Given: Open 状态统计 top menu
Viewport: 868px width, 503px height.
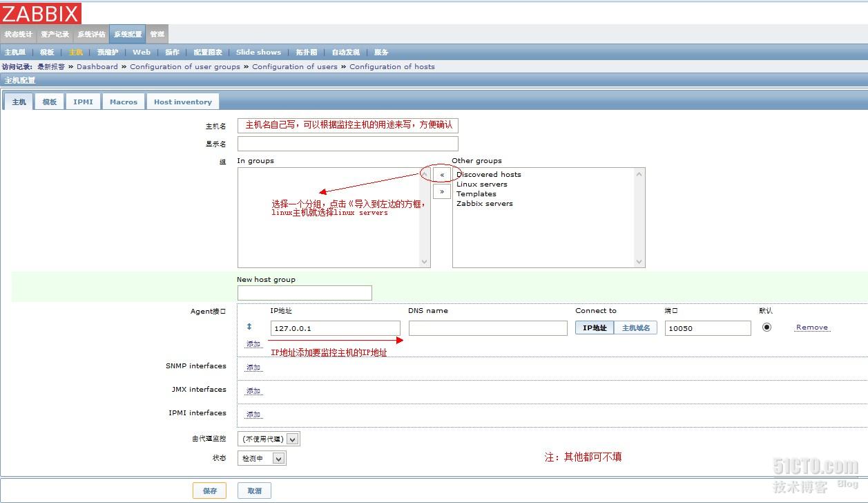Looking at the screenshot, I should (18, 34).
